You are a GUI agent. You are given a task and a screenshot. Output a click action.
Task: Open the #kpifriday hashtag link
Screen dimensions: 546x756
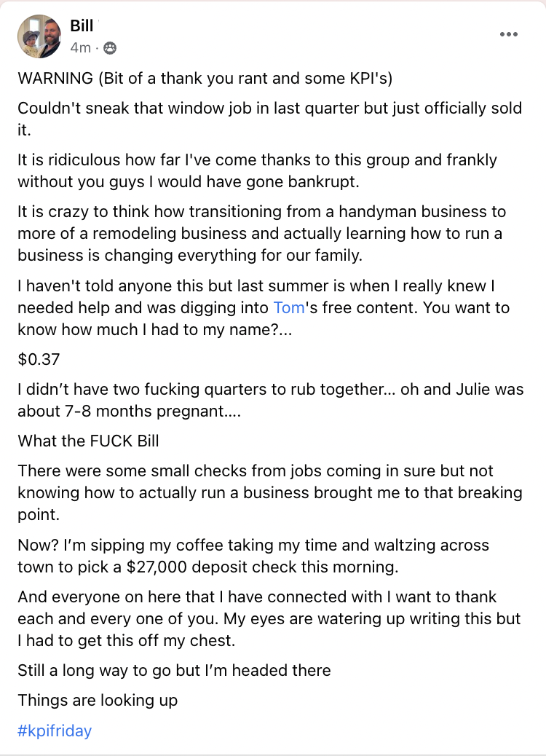point(55,731)
